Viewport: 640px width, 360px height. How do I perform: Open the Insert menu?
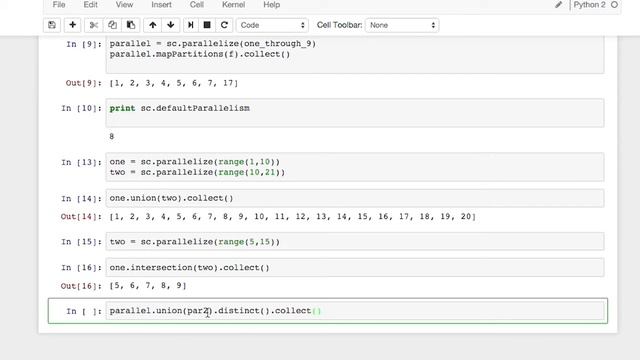(x=161, y=5)
